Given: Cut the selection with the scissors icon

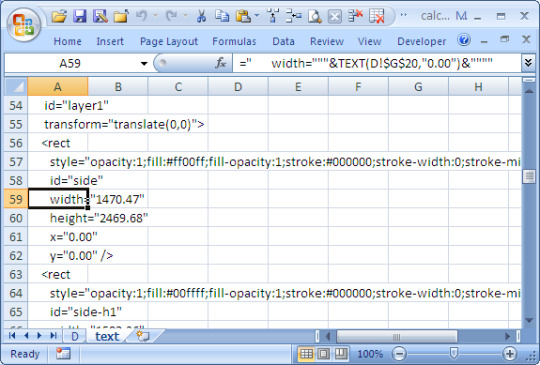Looking at the screenshot, I should (x=201, y=16).
